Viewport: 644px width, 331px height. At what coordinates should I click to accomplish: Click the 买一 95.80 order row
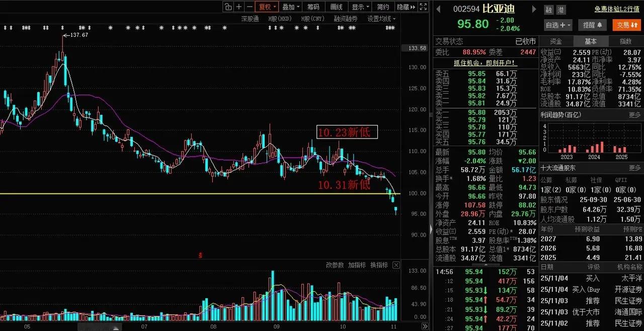(x=485, y=112)
